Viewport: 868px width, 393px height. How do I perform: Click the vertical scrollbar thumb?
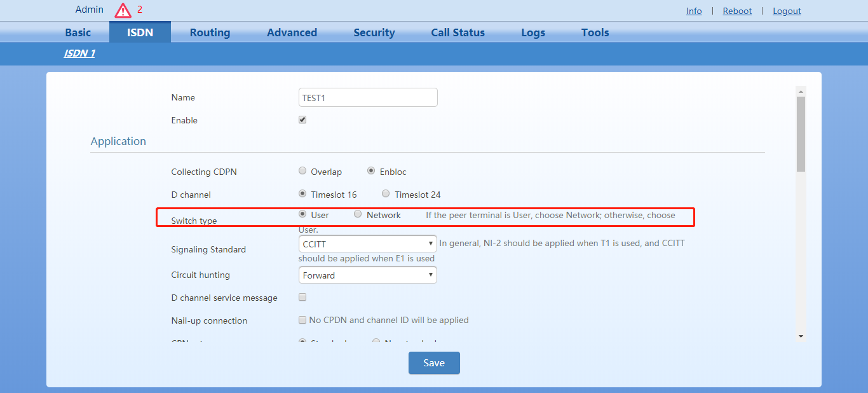(801, 134)
